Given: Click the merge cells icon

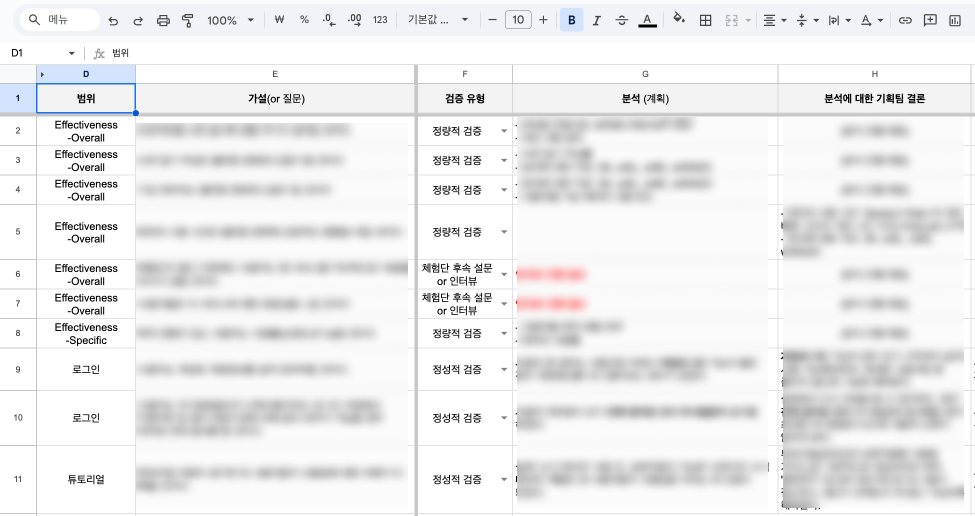Looking at the screenshot, I should [731, 20].
